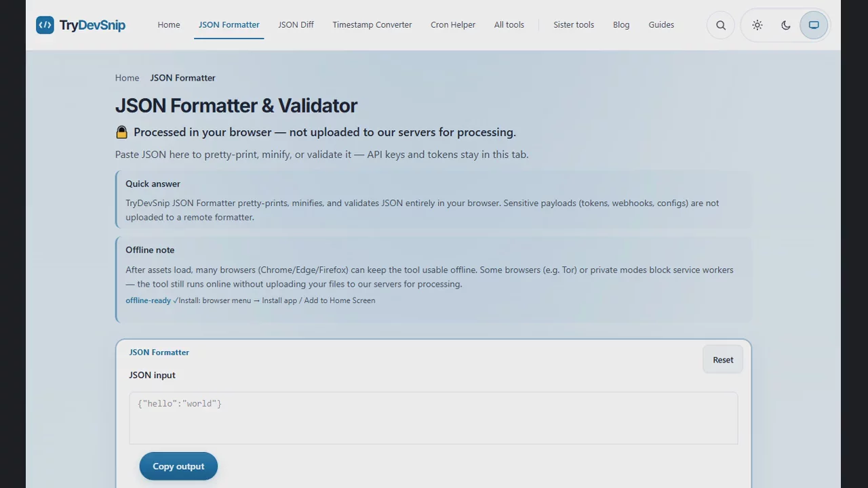Click the TryDevSnip brand name
Image resolution: width=868 pixels, height=488 pixels.
[92, 25]
